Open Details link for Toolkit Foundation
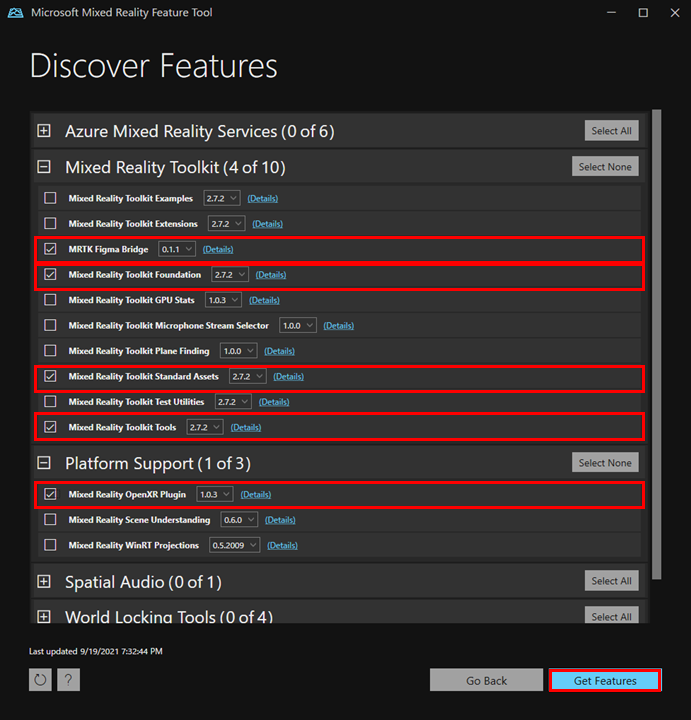The image size is (691, 720). click(x=271, y=275)
